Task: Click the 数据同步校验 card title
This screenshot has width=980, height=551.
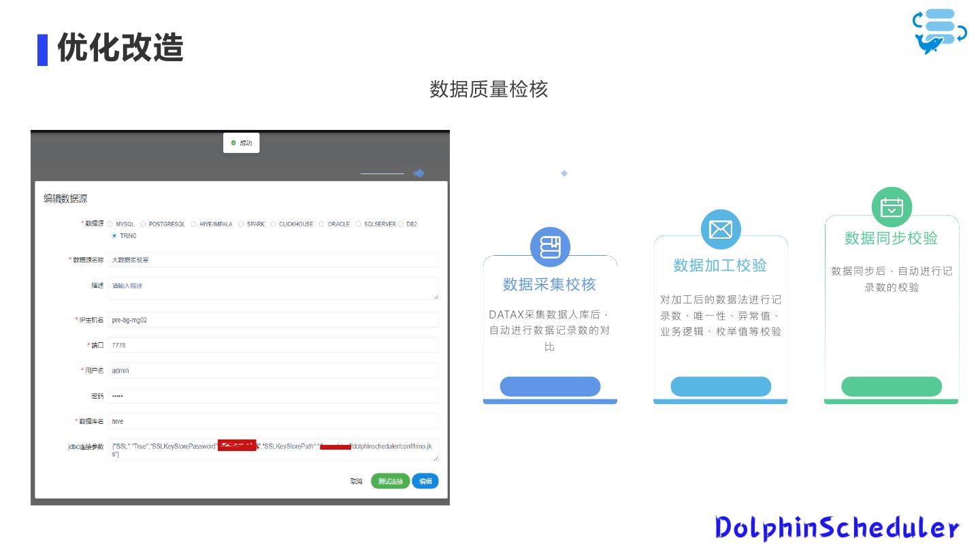Action: (x=892, y=238)
